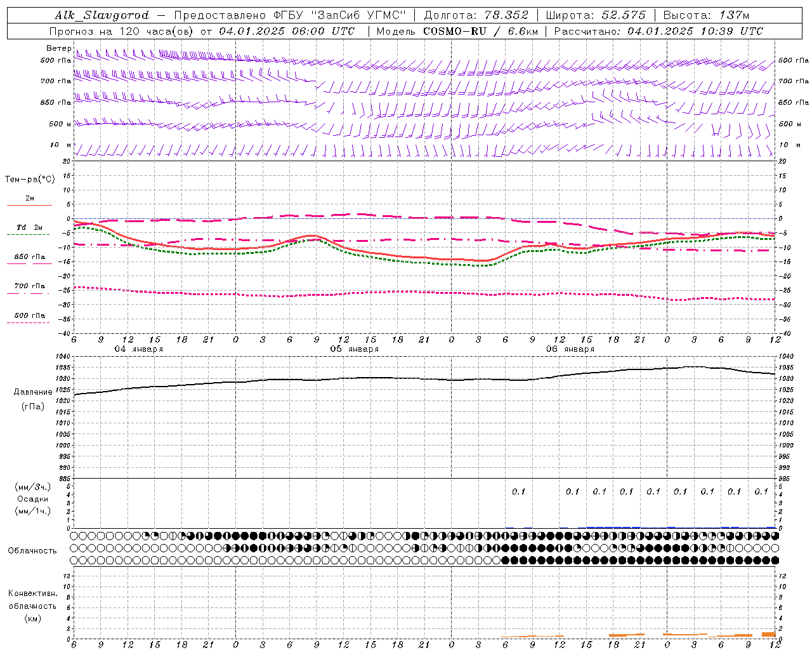Click the 2м legend label above the solid red line
This screenshot has height=650, width=812.
tap(30, 199)
